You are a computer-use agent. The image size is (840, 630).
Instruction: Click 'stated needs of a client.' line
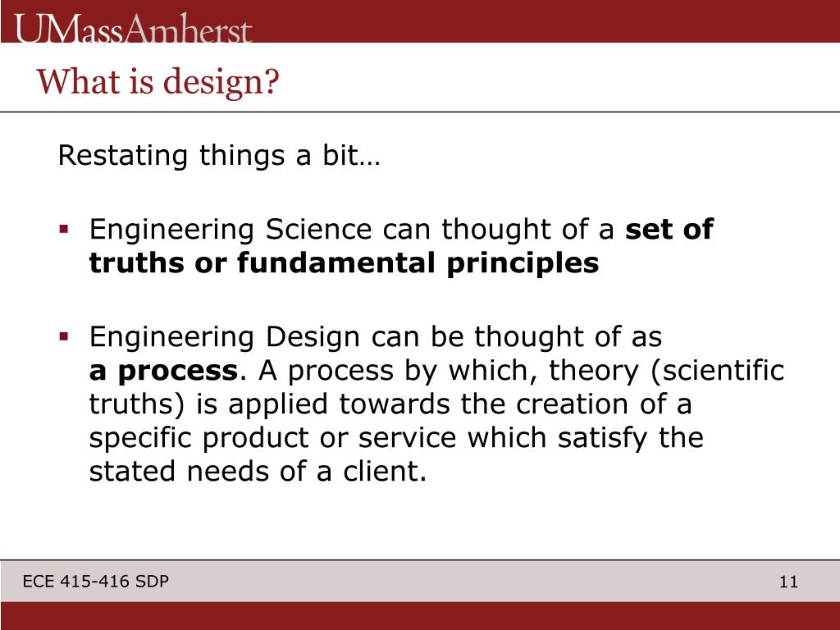[258, 472]
